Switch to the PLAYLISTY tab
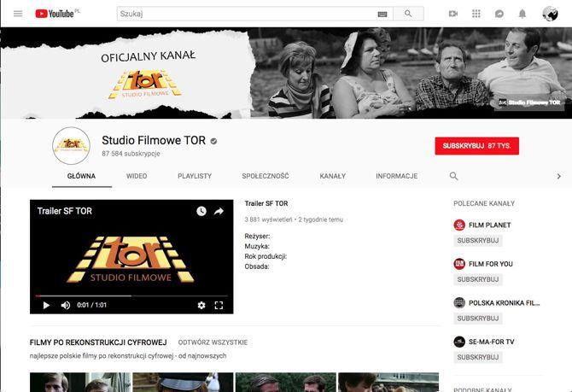 (x=195, y=176)
